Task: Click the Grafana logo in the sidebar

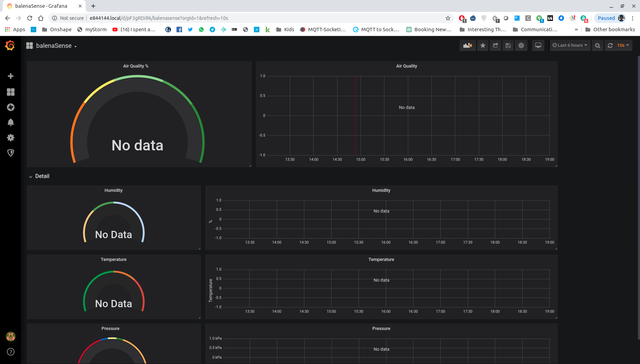Action: [x=10, y=45]
